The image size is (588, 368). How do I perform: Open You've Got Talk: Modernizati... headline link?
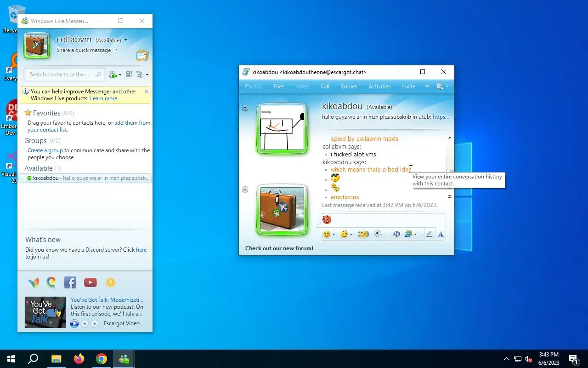[107, 300]
